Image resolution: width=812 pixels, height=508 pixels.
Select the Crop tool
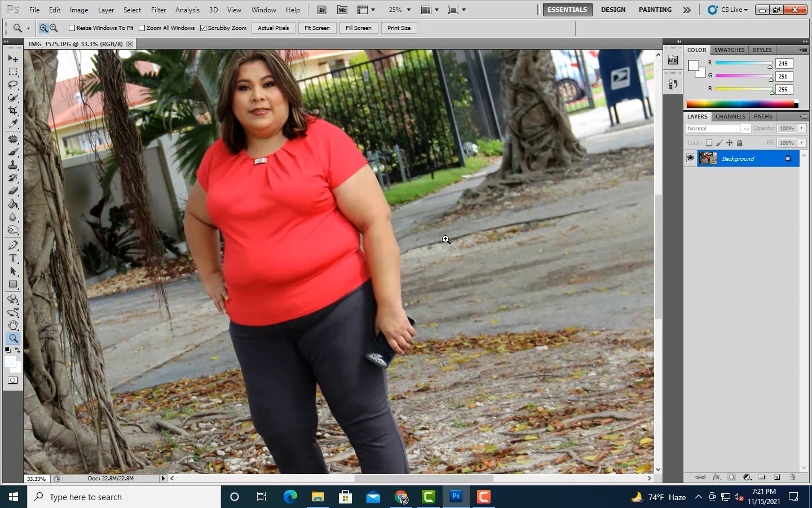[13, 111]
